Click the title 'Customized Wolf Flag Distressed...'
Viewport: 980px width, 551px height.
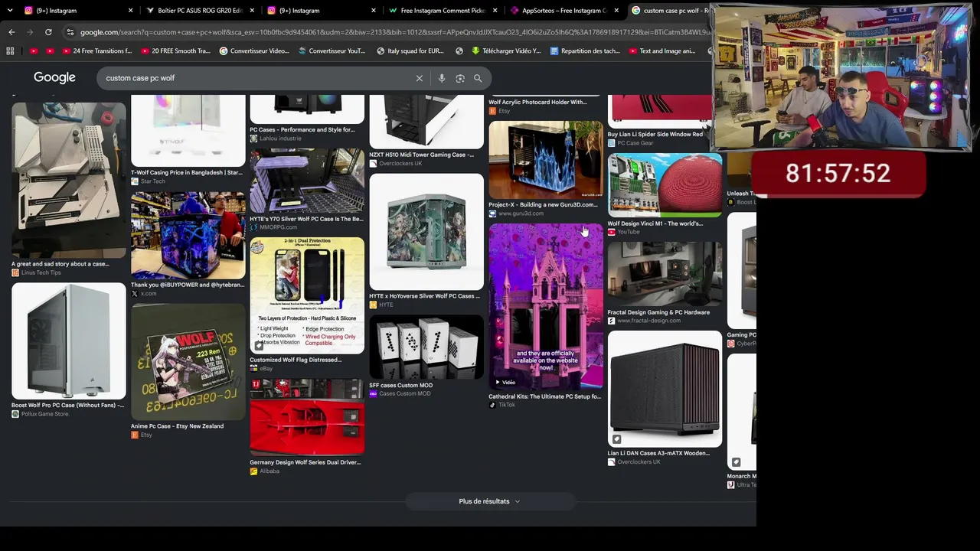pos(296,360)
